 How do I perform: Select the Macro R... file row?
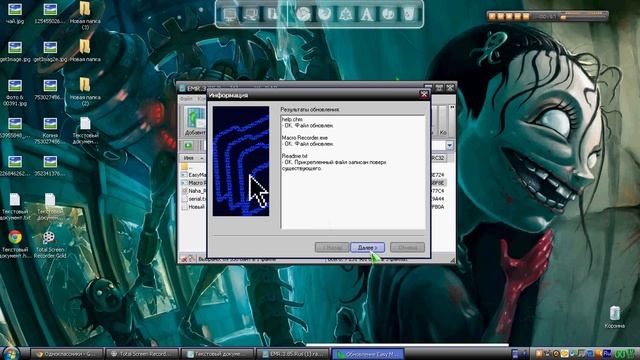click(x=193, y=183)
